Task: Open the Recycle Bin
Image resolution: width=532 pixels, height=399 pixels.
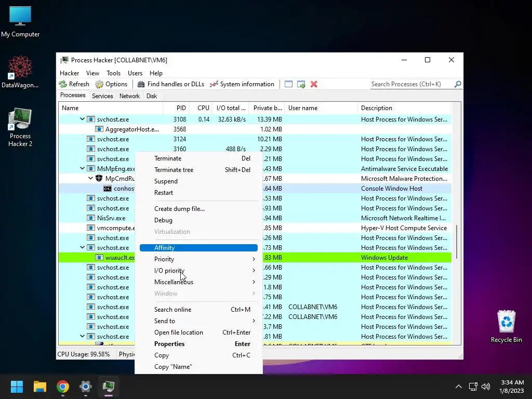Action: point(506,326)
